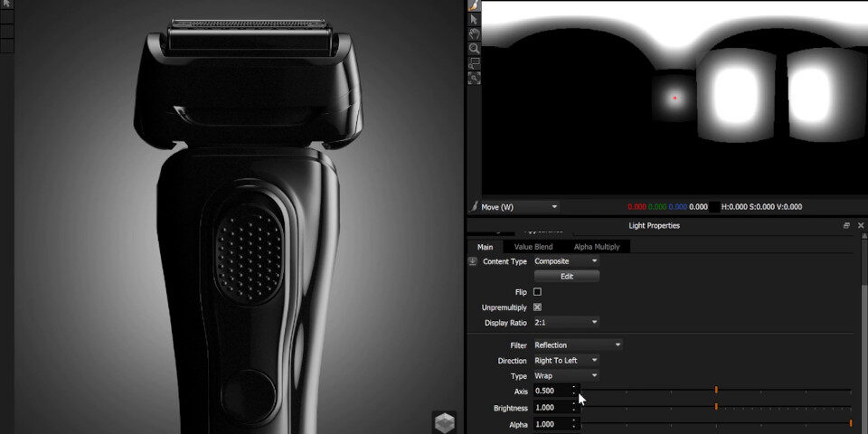This screenshot has height=434, width=868.
Task: Toggle the Unpremultiply checkbox
Action: coord(537,307)
